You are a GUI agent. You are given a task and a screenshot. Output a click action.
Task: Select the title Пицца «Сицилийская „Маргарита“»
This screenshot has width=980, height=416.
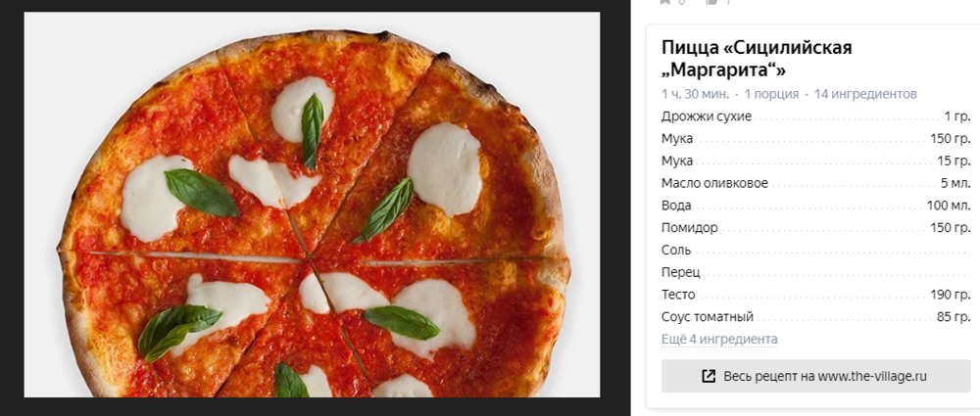click(x=757, y=59)
